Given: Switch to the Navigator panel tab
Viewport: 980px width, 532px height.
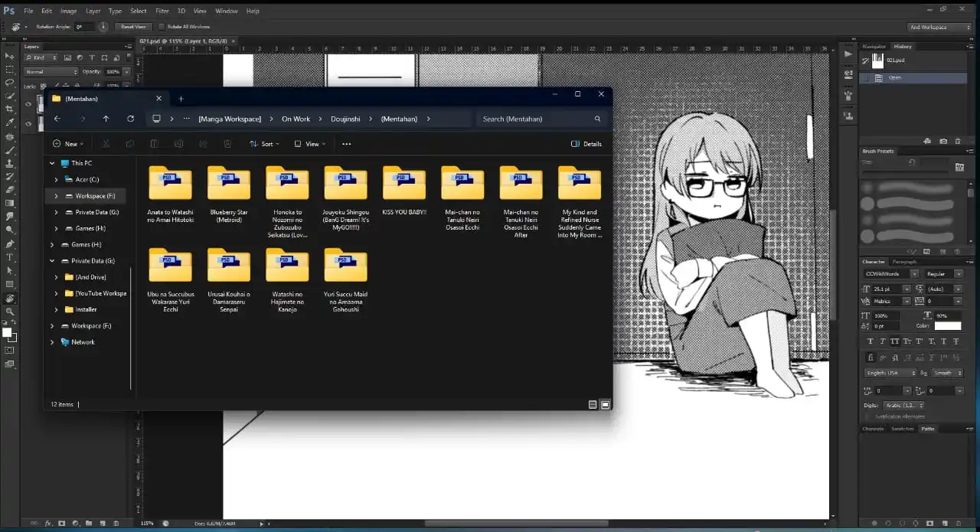Looking at the screenshot, I should pyautogui.click(x=874, y=47).
